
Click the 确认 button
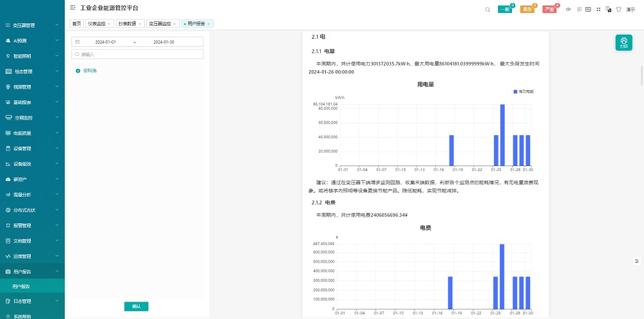136,306
